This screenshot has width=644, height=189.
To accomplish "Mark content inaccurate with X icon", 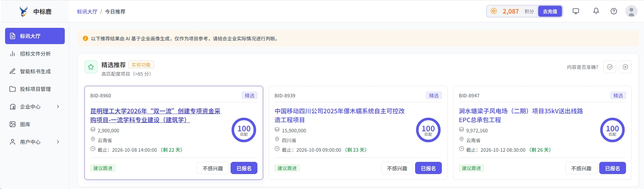I will (x=625, y=67).
